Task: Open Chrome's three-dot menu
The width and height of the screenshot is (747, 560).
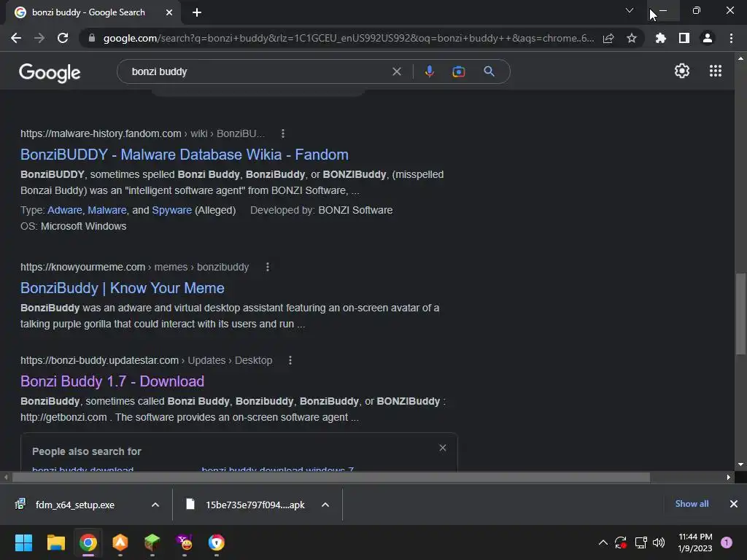Action: point(731,38)
